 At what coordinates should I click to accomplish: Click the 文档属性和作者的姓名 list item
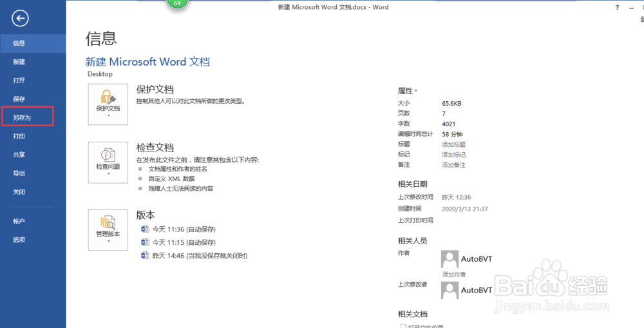[178, 169]
